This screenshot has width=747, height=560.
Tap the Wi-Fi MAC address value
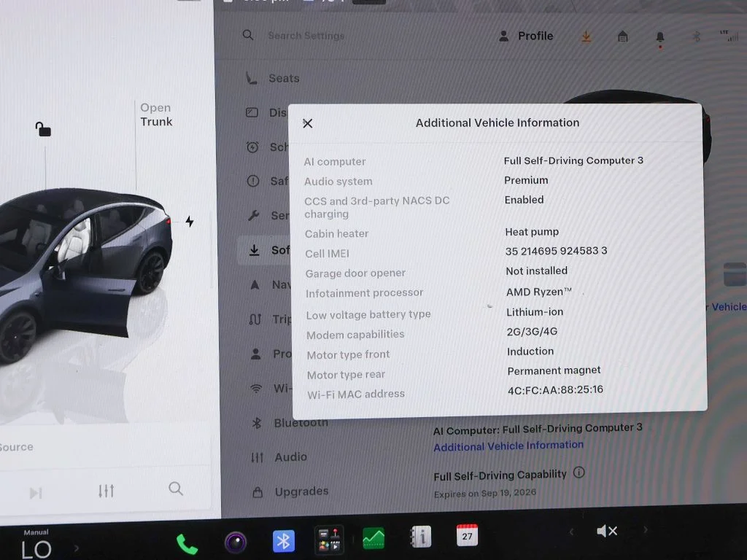click(x=555, y=390)
